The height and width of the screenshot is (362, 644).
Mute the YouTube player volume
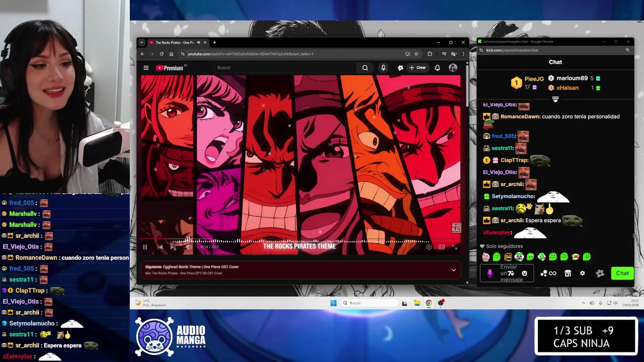coord(189,247)
